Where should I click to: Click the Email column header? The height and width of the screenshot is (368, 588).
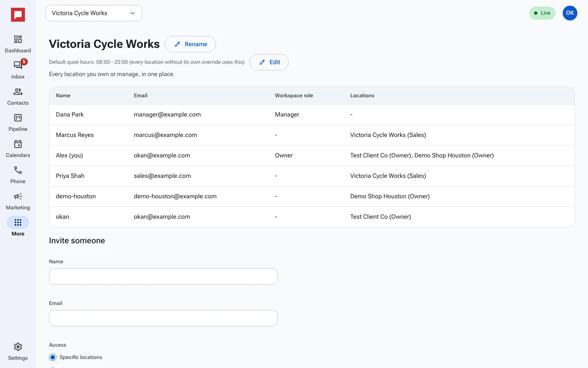pyautogui.click(x=140, y=96)
